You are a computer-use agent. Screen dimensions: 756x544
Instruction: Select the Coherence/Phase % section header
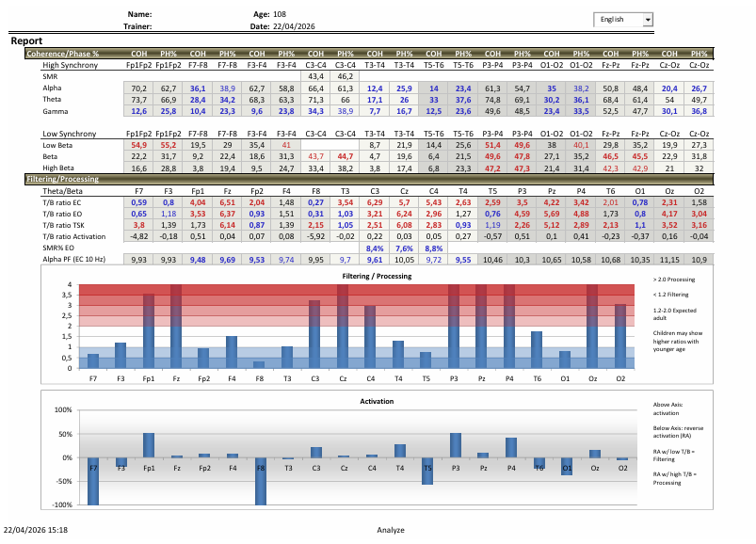[63, 54]
